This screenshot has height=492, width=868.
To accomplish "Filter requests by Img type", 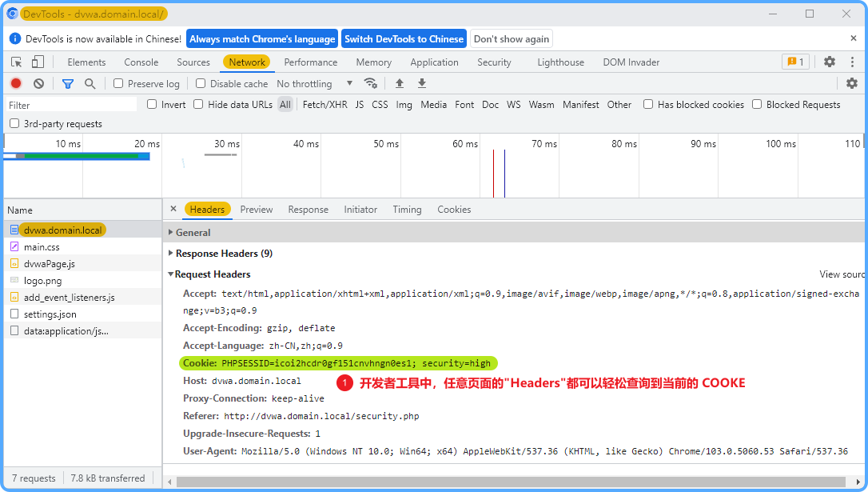I will coord(404,104).
